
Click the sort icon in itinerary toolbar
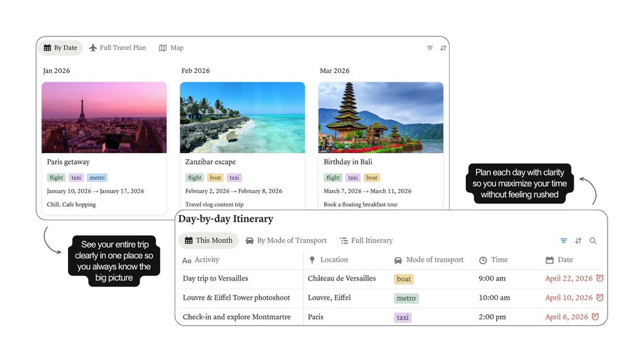pyautogui.click(x=578, y=241)
